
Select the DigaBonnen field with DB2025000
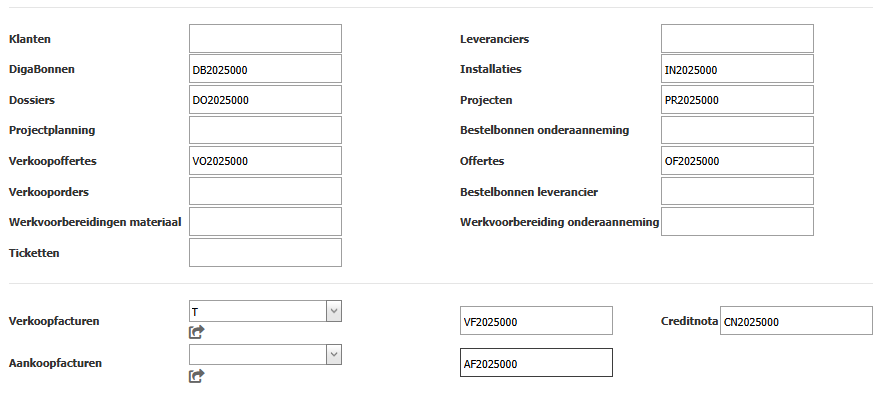click(x=265, y=69)
